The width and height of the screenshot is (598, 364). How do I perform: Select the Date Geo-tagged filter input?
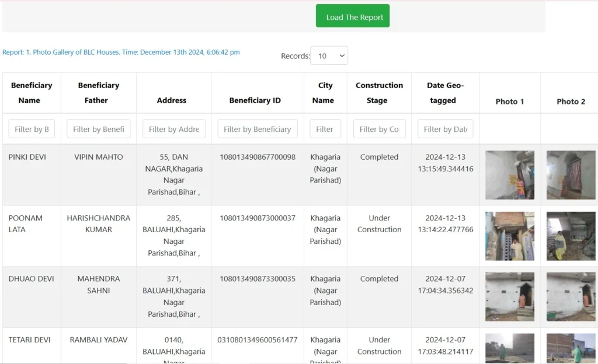coord(445,129)
